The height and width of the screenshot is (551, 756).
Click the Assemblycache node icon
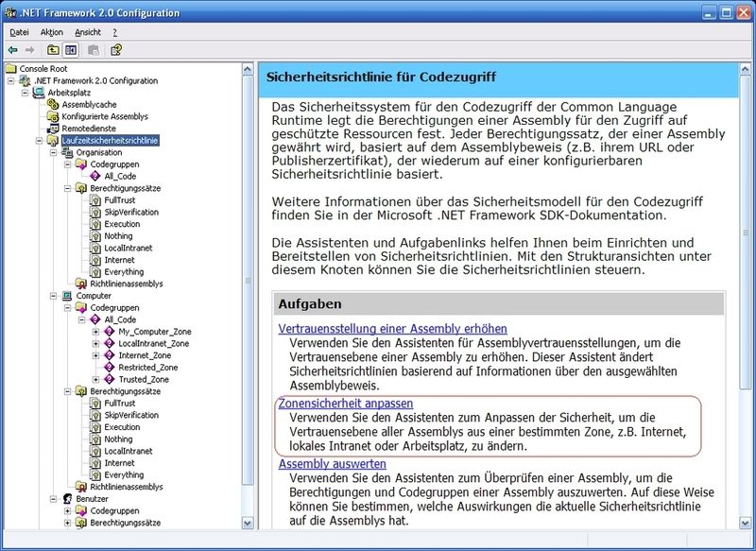tap(53, 104)
